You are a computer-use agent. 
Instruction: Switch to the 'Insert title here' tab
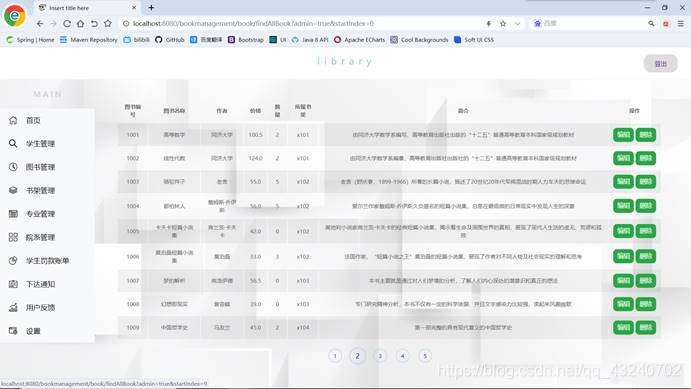pyautogui.click(x=87, y=8)
